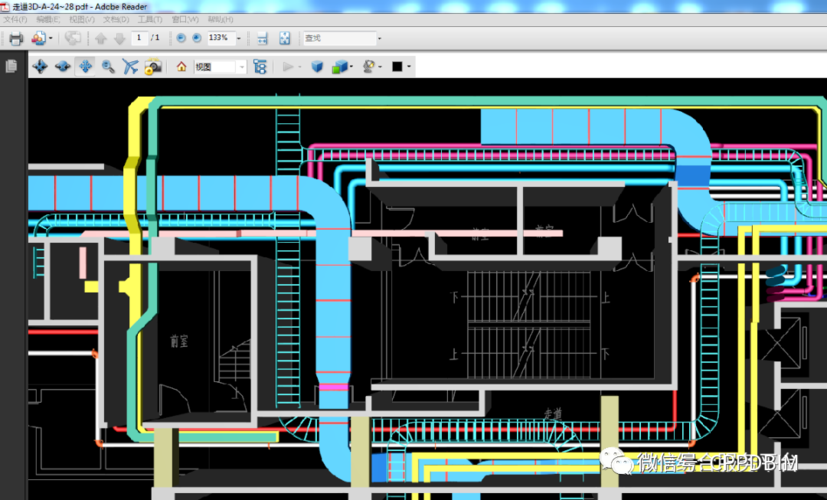Click the 查找 find text field

(x=338, y=39)
